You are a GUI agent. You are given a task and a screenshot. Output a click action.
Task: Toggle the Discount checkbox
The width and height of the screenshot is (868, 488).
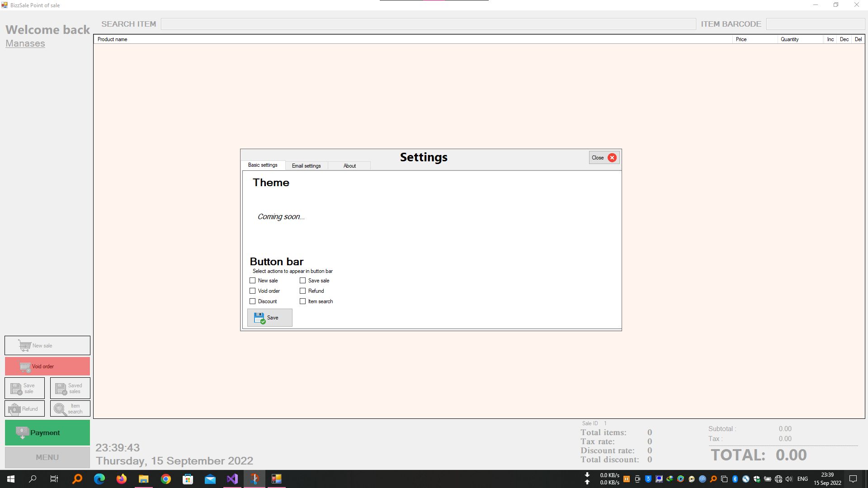click(x=253, y=301)
